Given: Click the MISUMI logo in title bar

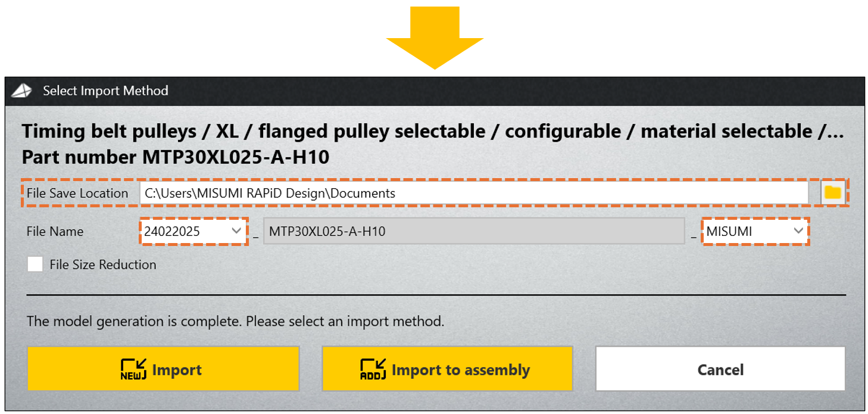Looking at the screenshot, I should tap(23, 91).
